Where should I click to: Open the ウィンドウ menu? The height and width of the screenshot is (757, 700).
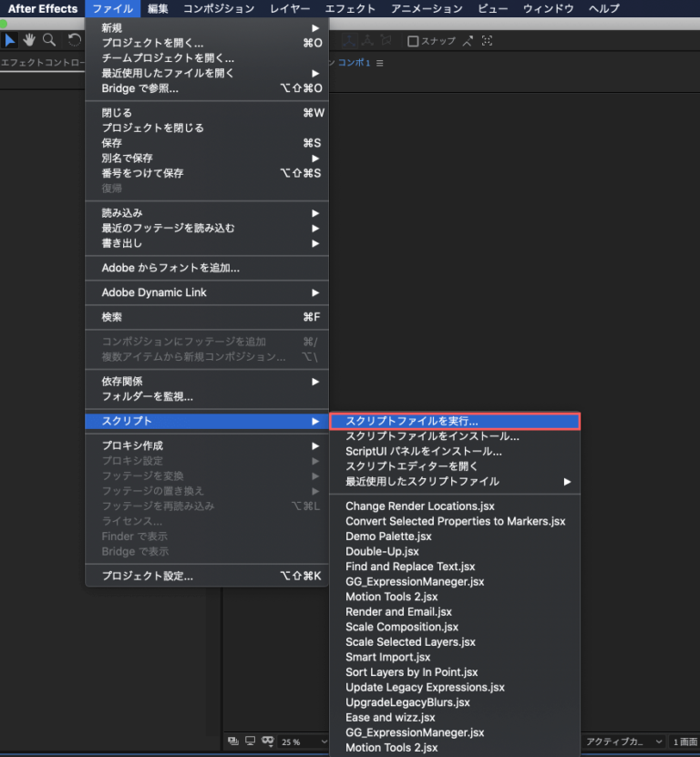[549, 9]
